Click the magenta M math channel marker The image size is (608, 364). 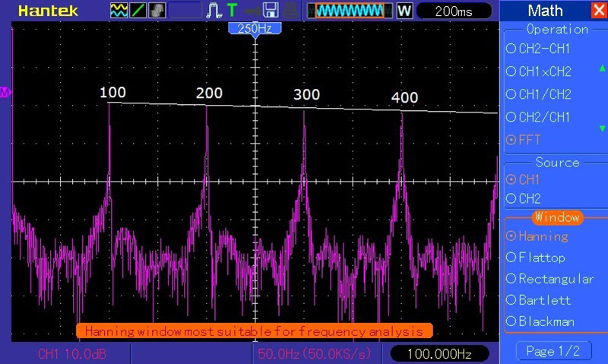click(x=5, y=92)
